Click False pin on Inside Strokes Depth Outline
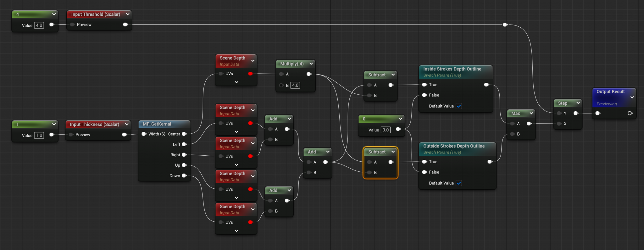 coord(425,95)
